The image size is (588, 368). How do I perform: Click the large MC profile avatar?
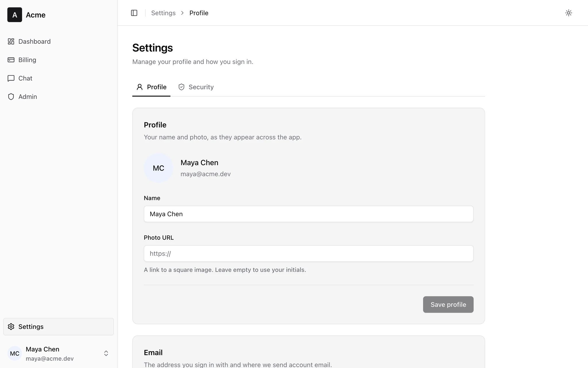point(158,168)
